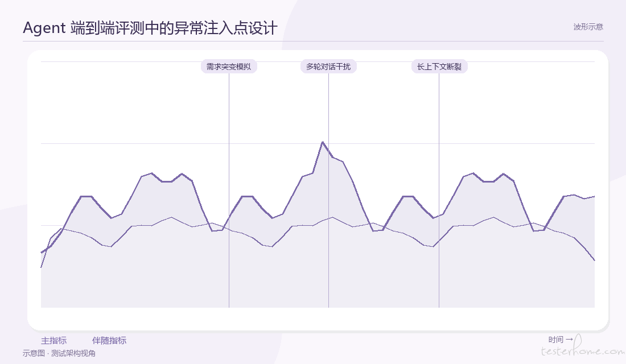Click the 波形示意 label in the header

click(588, 27)
